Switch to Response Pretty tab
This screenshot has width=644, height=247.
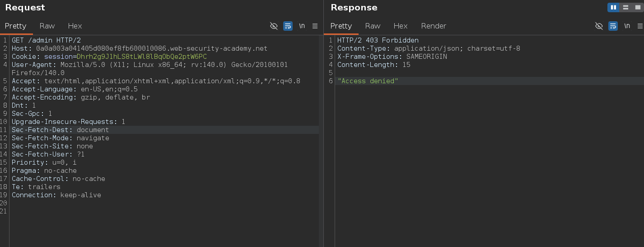pos(341,26)
